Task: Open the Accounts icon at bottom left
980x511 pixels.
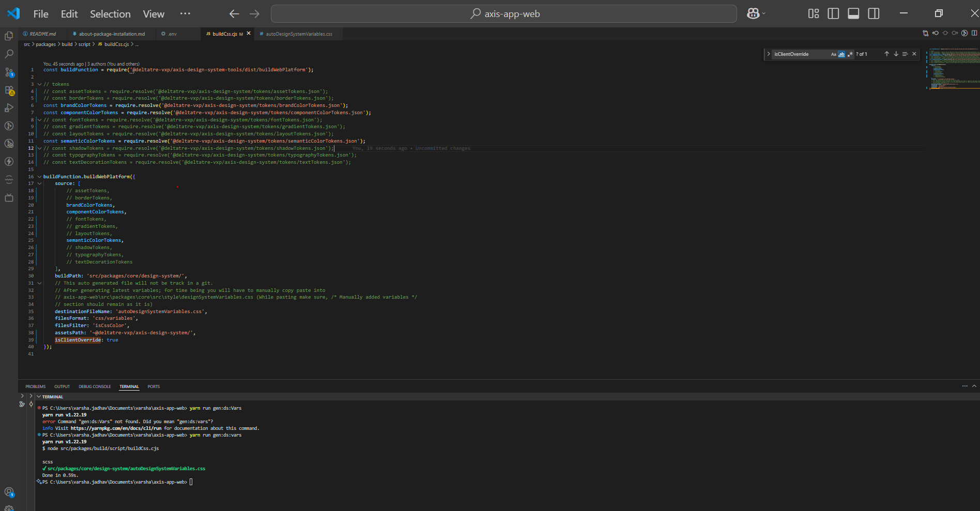Action: [x=9, y=492]
